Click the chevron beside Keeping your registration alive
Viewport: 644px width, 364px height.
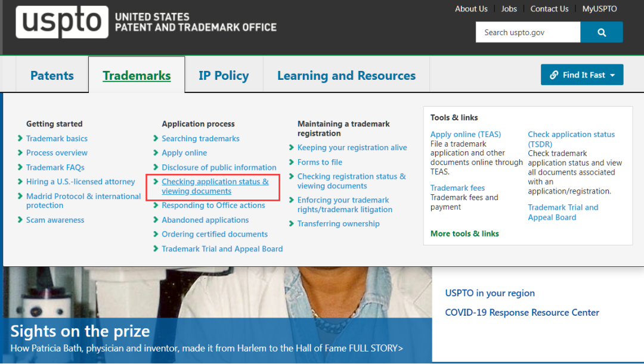point(291,147)
